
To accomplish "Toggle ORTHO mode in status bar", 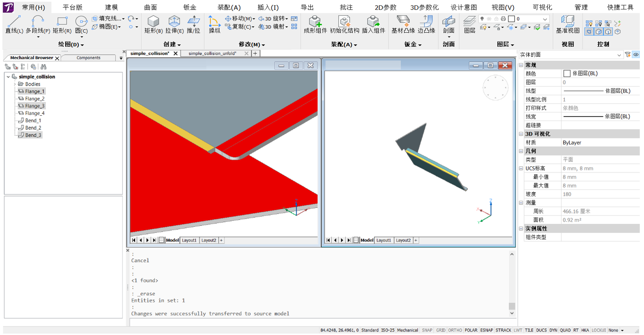I will pos(455,330).
